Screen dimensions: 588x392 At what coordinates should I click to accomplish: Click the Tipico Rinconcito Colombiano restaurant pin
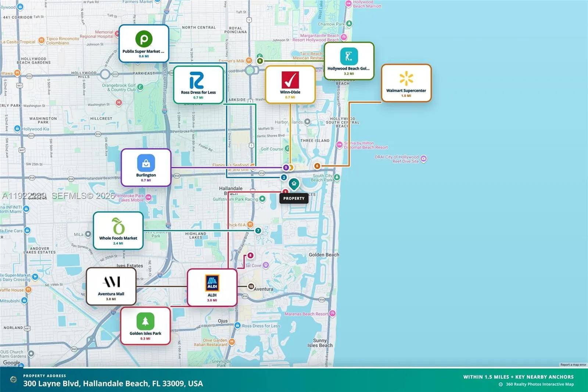42,40
